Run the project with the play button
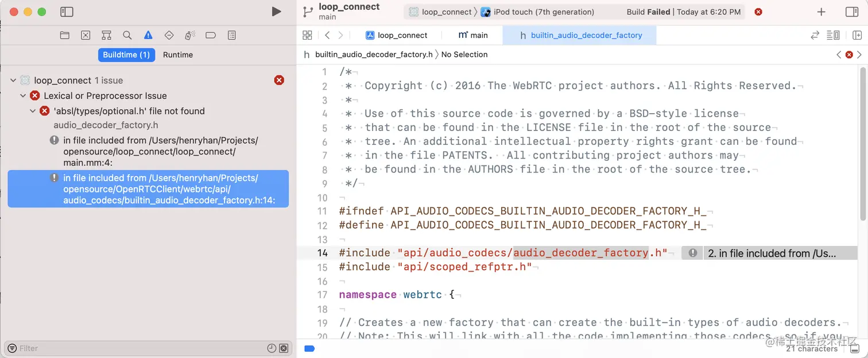The width and height of the screenshot is (868, 358). pyautogui.click(x=276, y=11)
